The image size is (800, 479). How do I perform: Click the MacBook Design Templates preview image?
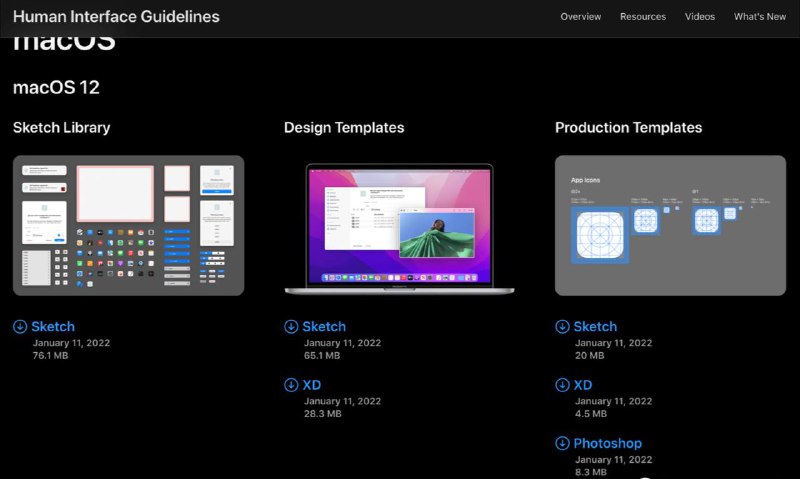(399, 228)
